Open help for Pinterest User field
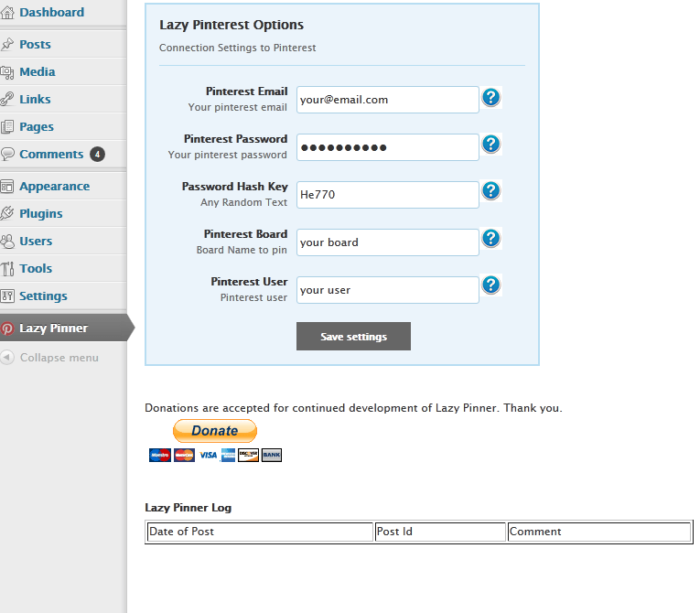 coord(491,285)
